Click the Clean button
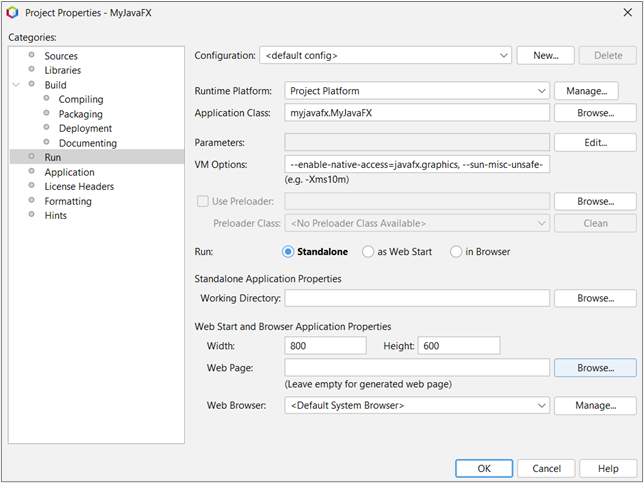Screen dimensions: 644x483 point(595,223)
